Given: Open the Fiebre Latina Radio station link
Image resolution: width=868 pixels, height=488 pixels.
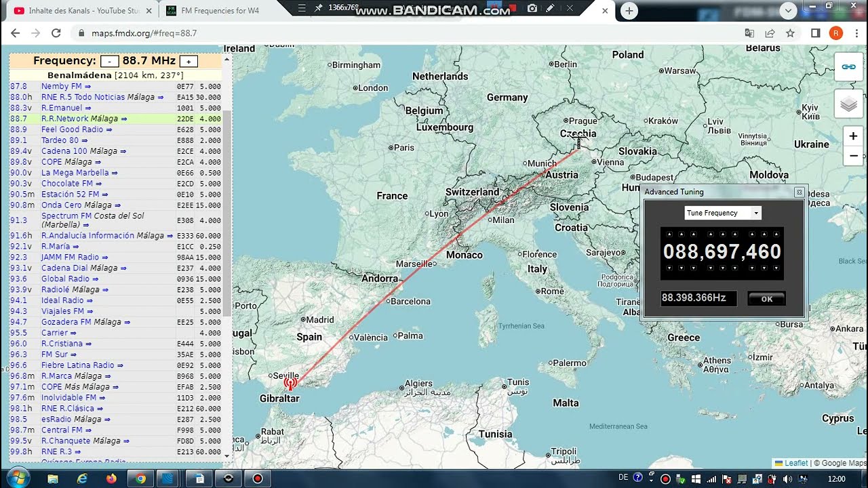Looking at the screenshot, I should pos(78,365).
